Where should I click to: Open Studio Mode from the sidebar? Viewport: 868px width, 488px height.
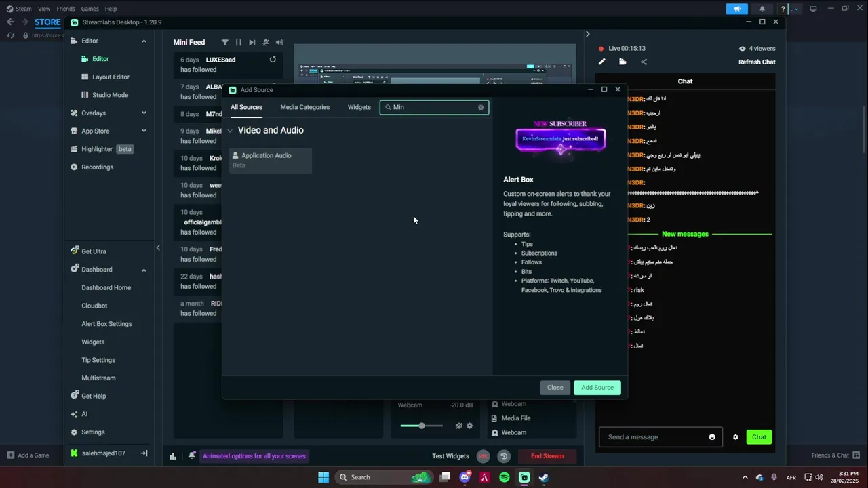pyautogui.click(x=109, y=95)
